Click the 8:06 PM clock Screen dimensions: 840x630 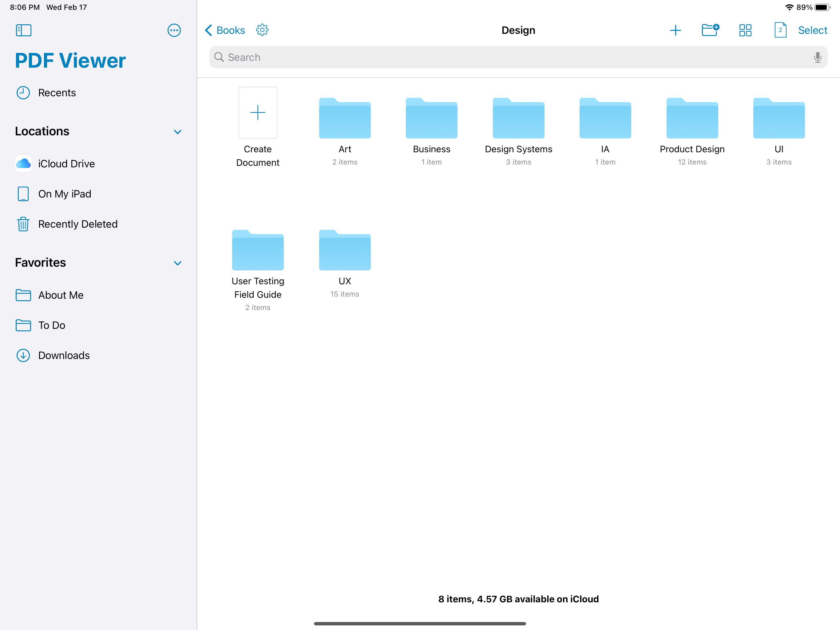pyautogui.click(x=25, y=7)
